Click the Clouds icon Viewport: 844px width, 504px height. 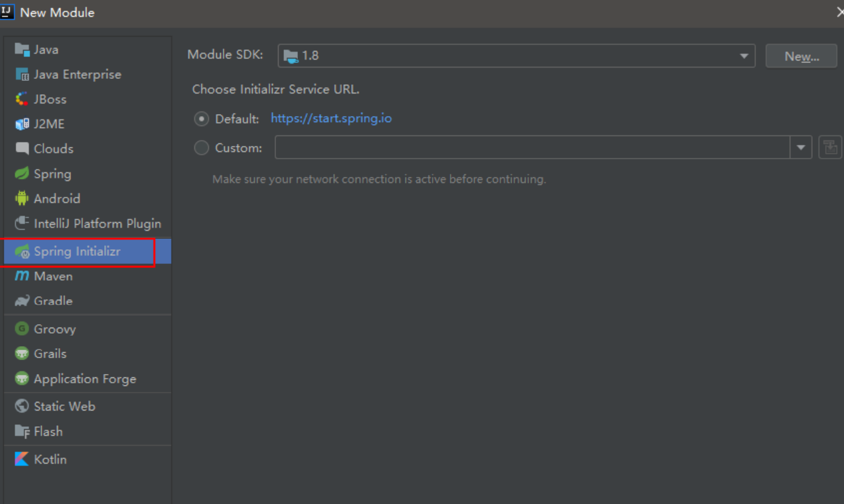[x=22, y=149]
